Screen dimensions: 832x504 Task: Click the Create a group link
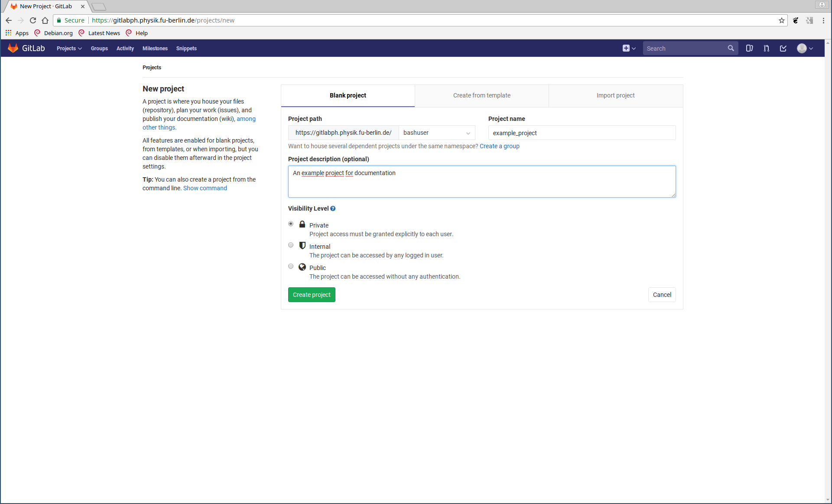499,146
